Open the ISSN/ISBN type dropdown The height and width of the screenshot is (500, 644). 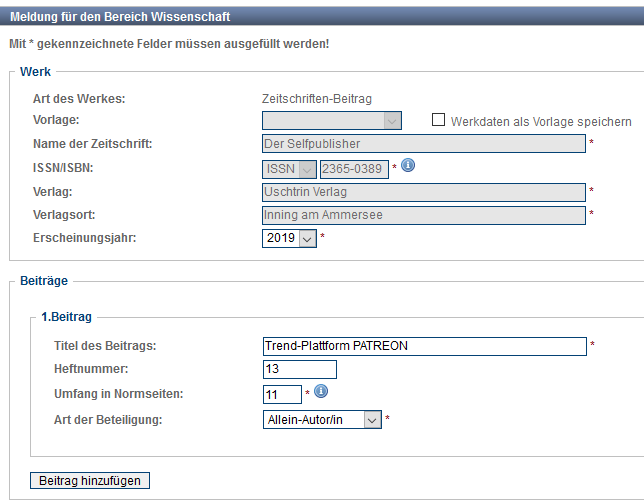tap(289, 169)
